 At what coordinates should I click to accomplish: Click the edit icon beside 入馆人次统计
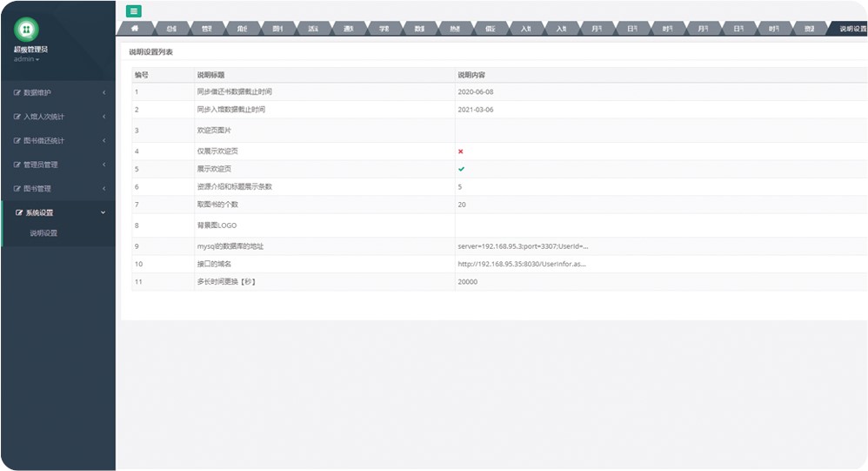[x=17, y=117]
